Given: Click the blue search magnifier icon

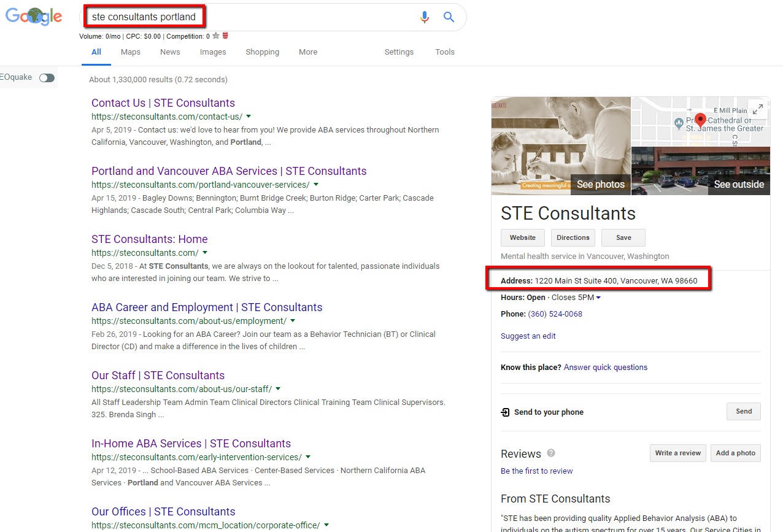Looking at the screenshot, I should point(449,17).
